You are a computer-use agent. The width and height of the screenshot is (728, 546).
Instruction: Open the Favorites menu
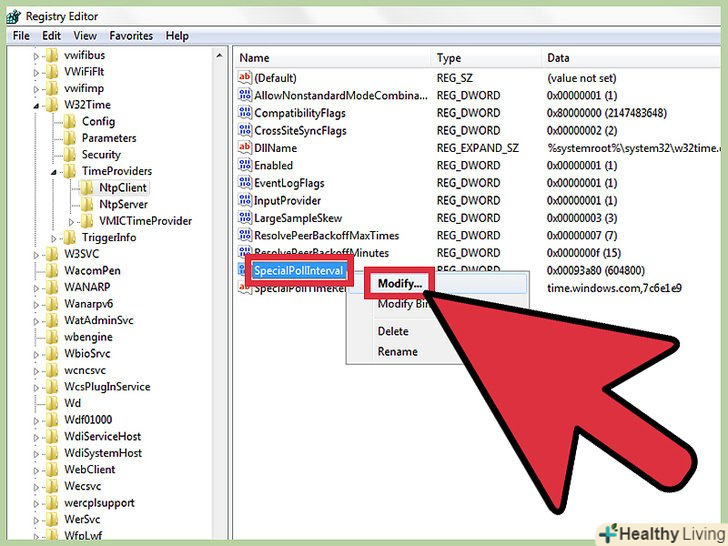pyautogui.click(x=131, y=36)
